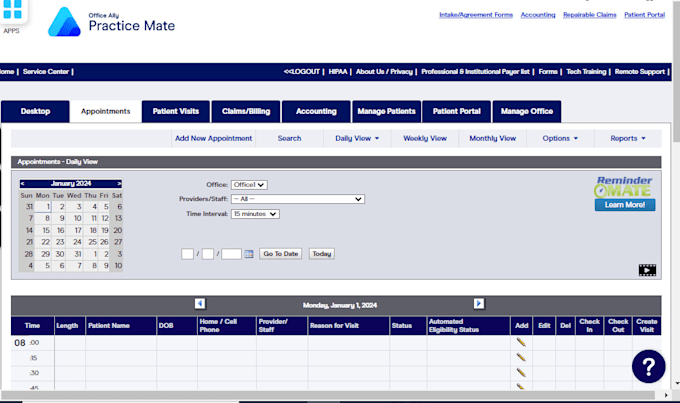
Task: Select January 1 in mini calendar
Action: [43, 206]
